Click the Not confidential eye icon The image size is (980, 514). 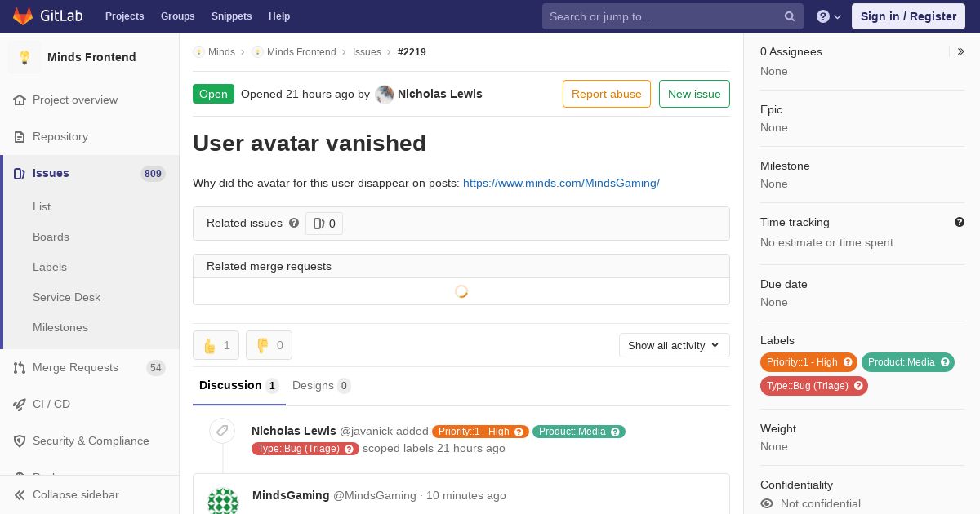click(767, 503)
